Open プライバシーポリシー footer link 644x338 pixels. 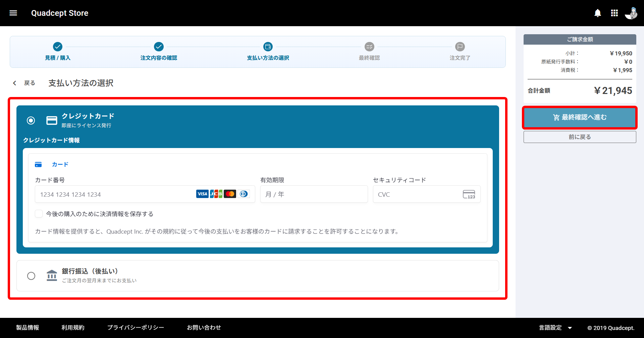[136, 328]
